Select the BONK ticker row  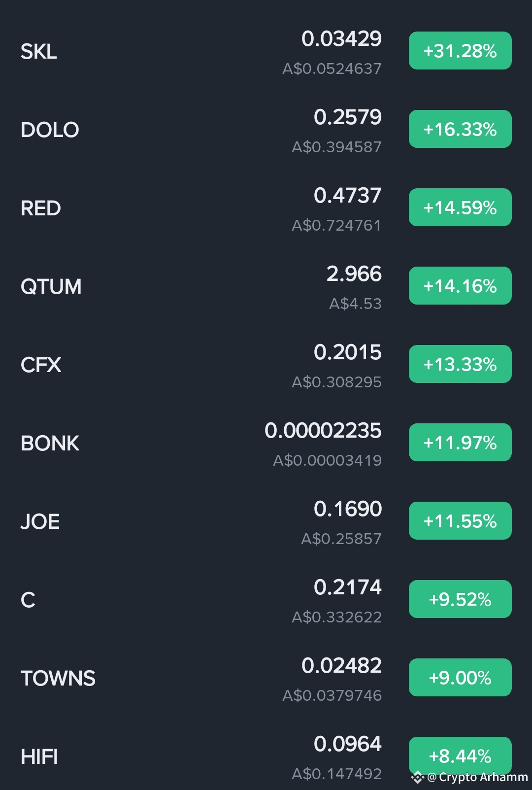coord(266,443)
